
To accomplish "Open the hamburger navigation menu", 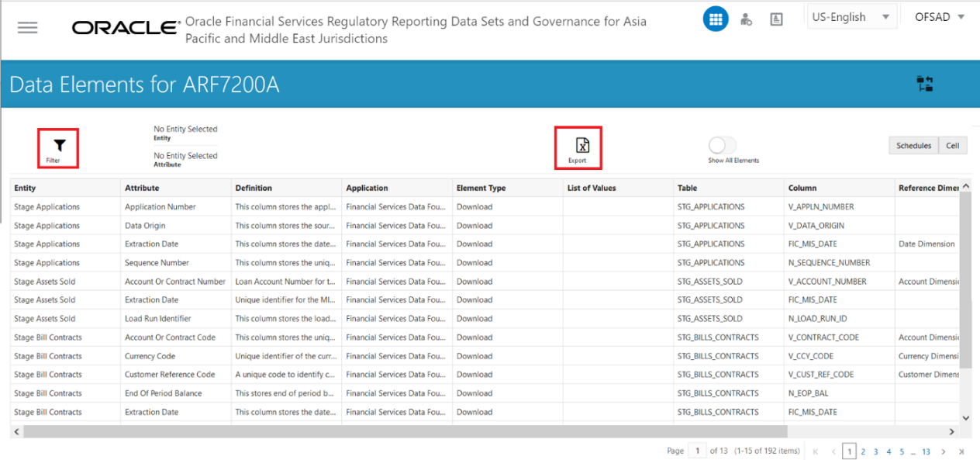I will click(27, 28).
